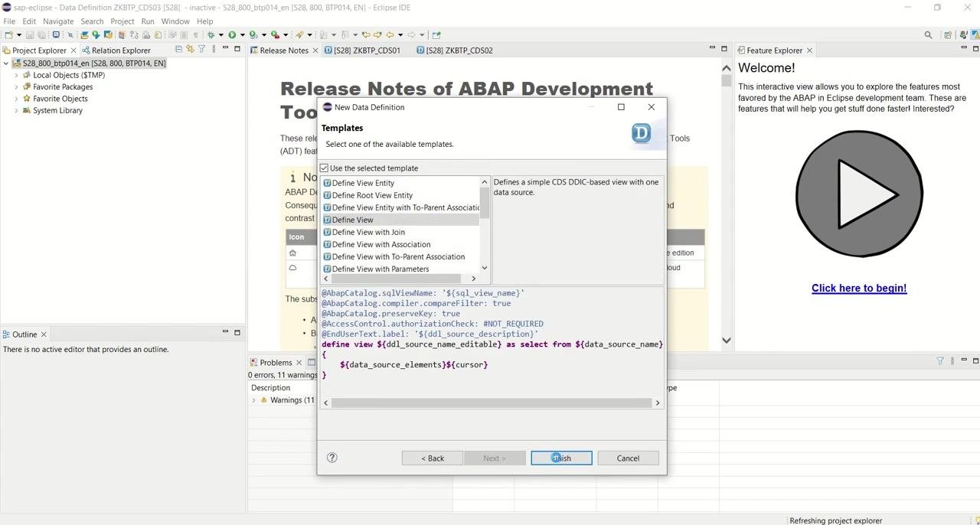Click the Run toolbar icon

click(232, 34)
